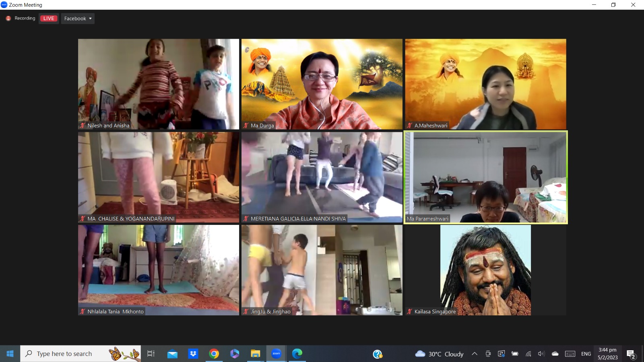The image size is (644, 362).
Task: Open Task View on the taskbar
Action: pyautogui.click(x=151, y=354)
